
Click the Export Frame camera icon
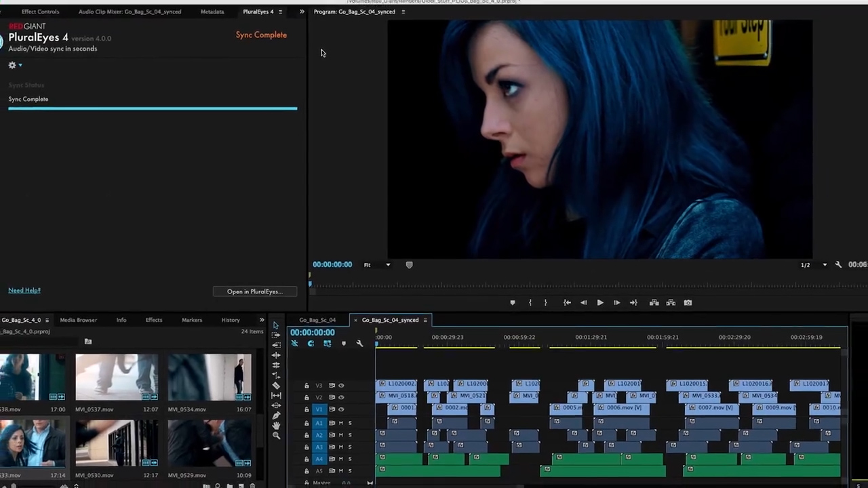(x=688, y=303)
